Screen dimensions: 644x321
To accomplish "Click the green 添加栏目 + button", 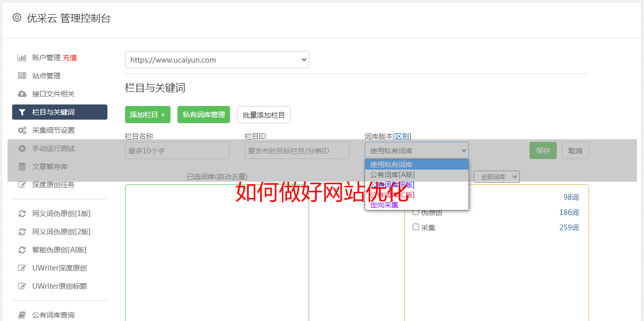I will click(x=148, y=115).
